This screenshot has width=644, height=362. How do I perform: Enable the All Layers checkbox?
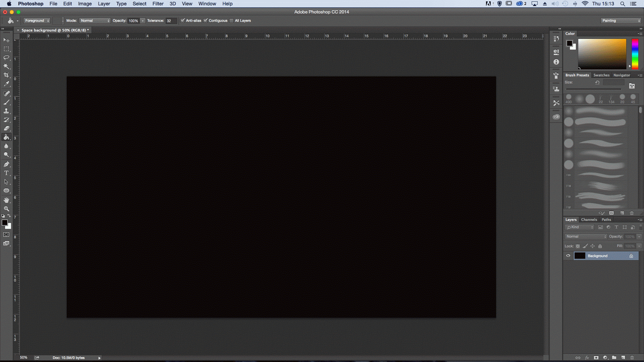click(231, 21)
